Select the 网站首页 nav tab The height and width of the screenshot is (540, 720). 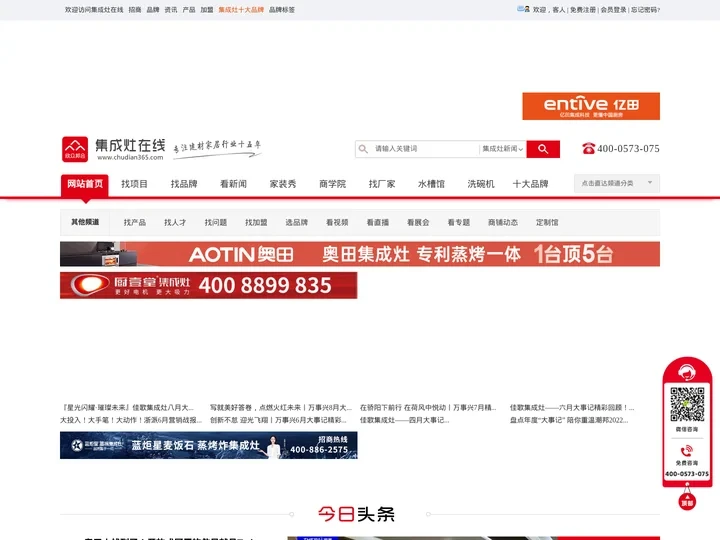click(x=85, y=184)
